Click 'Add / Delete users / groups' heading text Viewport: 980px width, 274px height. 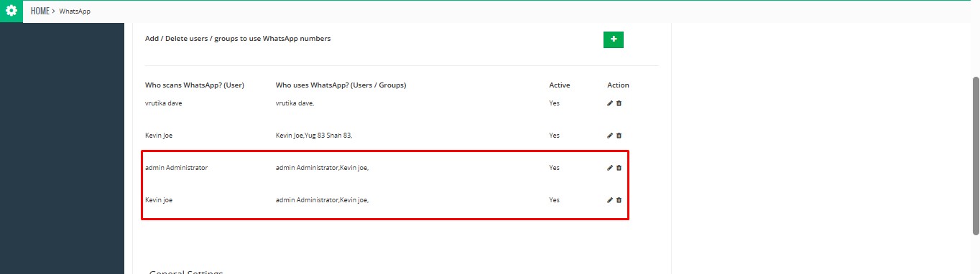tap(238, 39)
